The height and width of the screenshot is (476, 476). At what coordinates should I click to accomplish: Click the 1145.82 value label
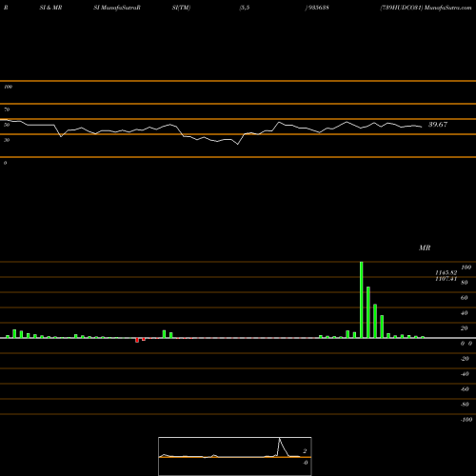point(446,273)
